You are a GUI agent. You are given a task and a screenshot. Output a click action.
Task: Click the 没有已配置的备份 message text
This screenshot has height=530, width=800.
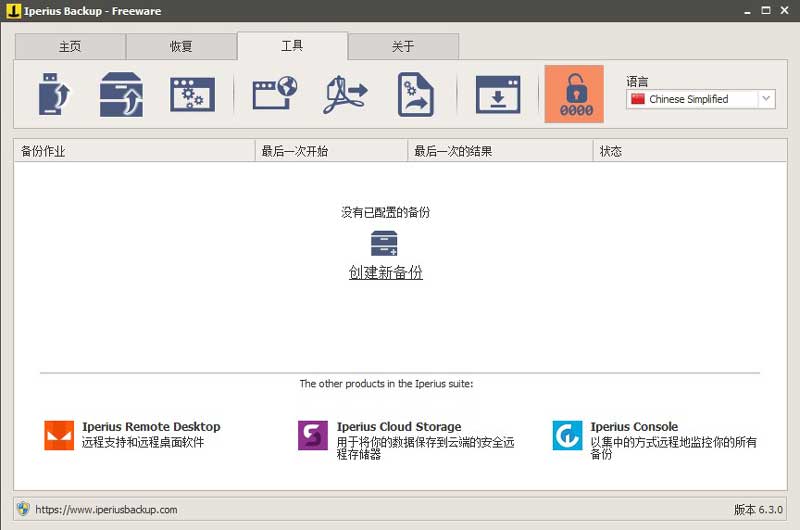[385, 212]
